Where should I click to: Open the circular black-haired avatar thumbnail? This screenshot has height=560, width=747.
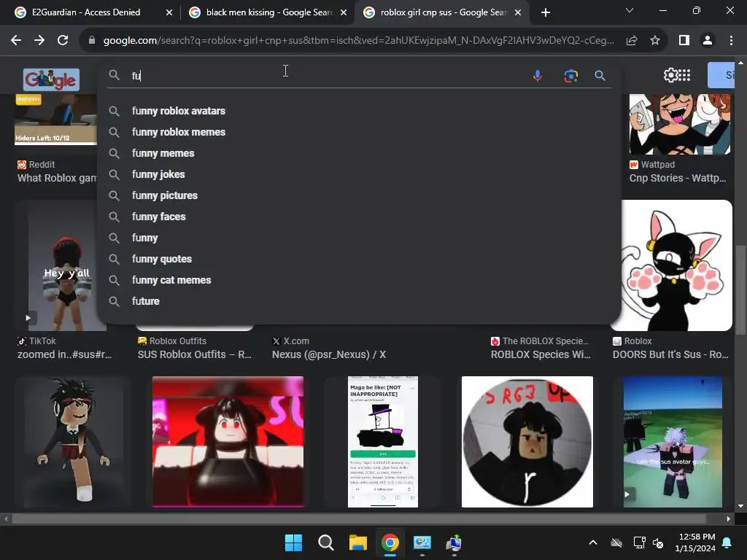(x=527, y=441)
